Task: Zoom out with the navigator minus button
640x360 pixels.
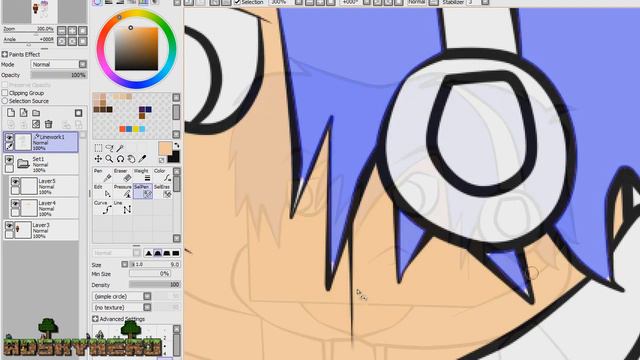Action: 62,30
